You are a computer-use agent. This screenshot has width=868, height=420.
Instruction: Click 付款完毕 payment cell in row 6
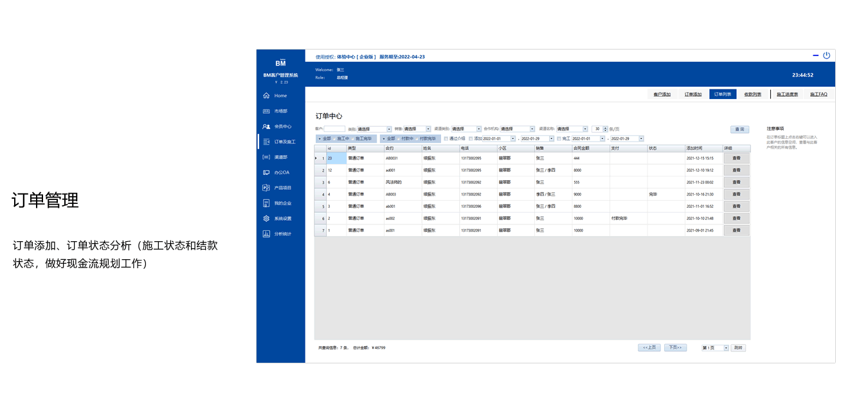point(628,218)
